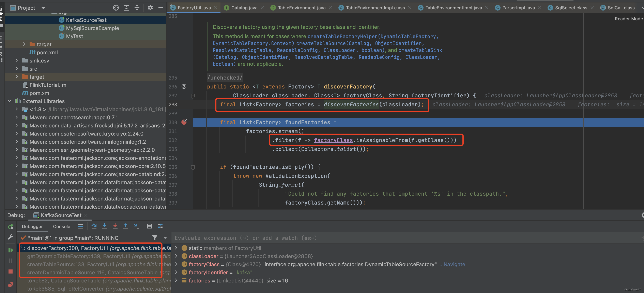644x293 pixels.
Task: Switch to the TableEnvironmentImpl.class tab
Action: coord(375,8)
